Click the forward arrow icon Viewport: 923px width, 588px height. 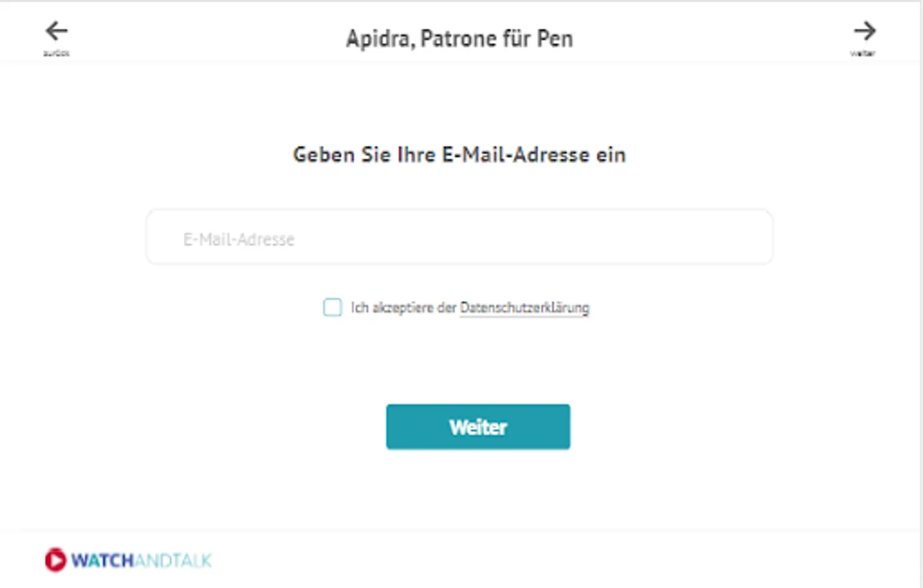864,31
